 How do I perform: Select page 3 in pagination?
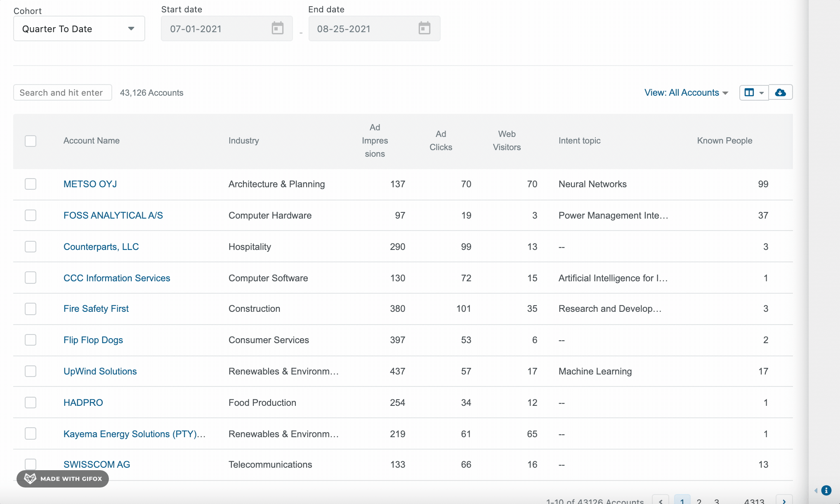tap(717, 501)
